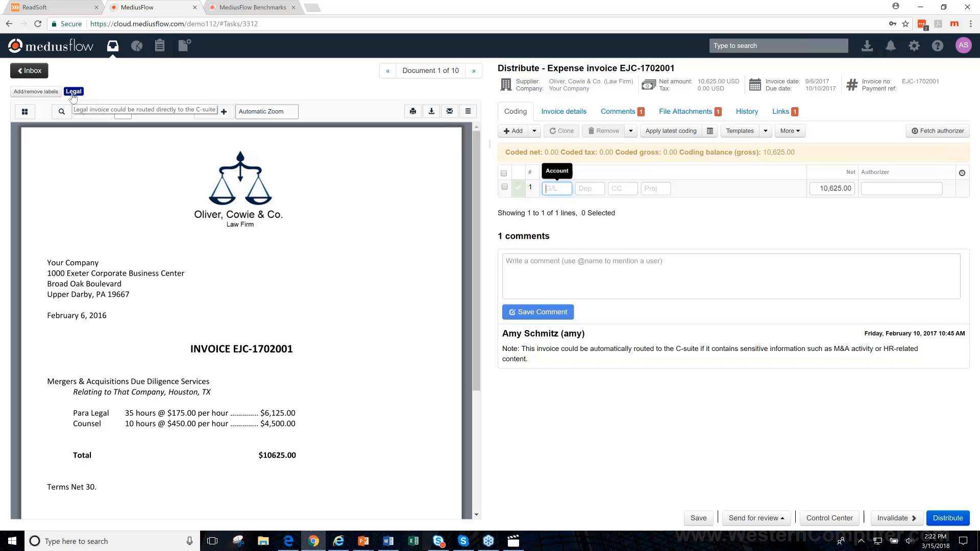Show page thumbnails with the grid icon

click(x=24, y=111)
